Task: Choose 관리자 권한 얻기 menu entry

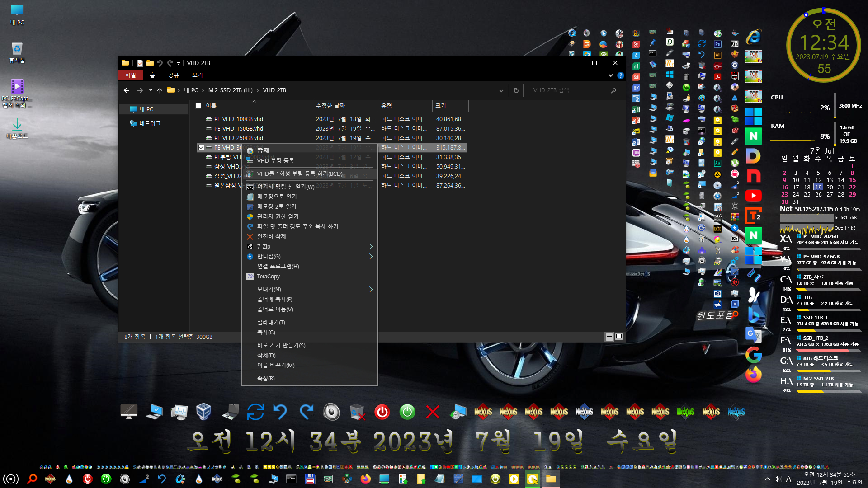Action: (x=310, y=217)
